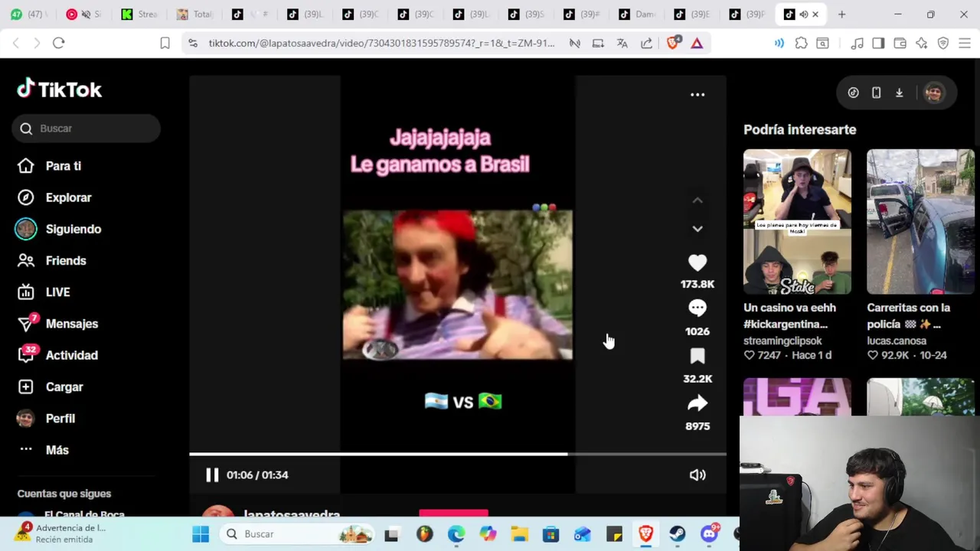Toggle the browser sidebar panel
This screenshot has width=980, height=551.
click(878, 43)
